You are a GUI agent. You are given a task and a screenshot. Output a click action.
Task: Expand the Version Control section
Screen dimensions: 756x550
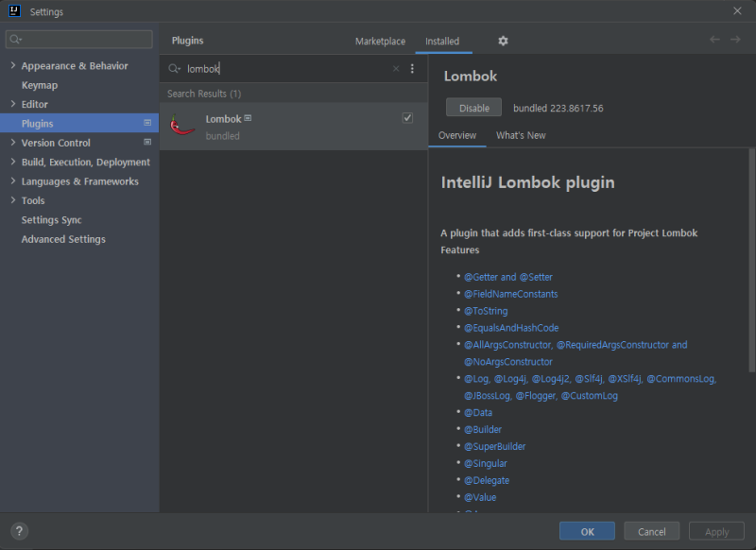[13, 143]
